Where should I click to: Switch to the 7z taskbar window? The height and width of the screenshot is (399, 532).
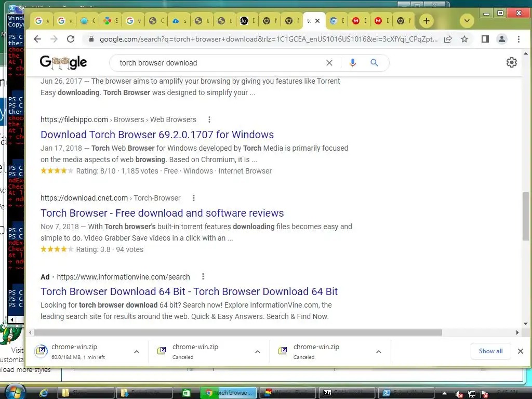[348, 393]
